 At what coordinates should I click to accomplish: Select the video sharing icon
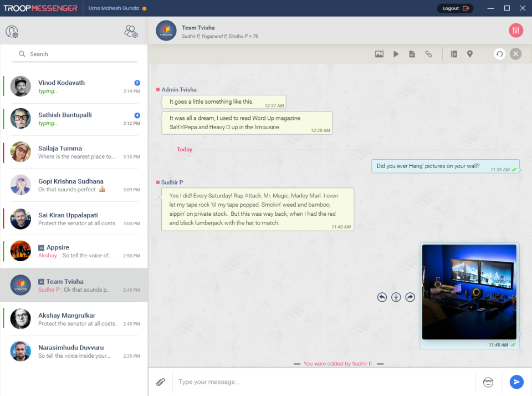396,54
